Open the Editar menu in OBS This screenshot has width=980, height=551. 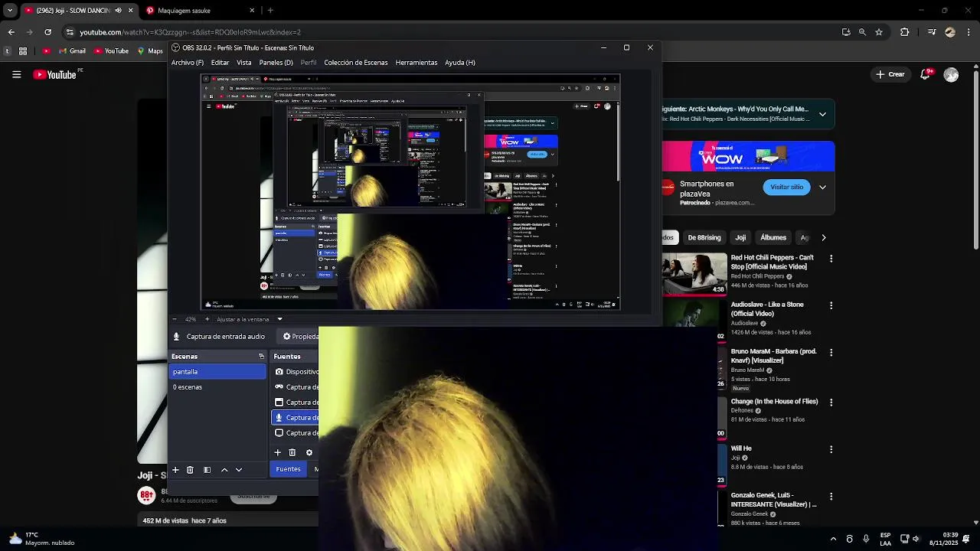[x=220, y=63]
